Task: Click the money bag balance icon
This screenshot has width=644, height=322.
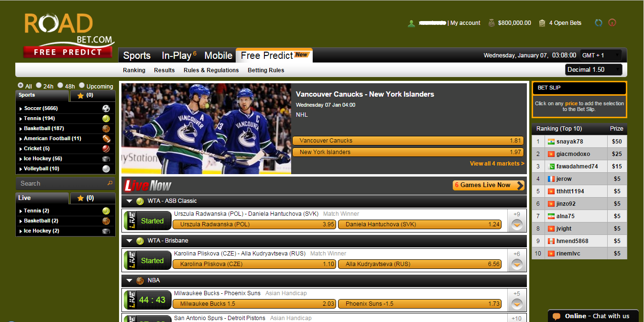Action: pyautogui.click(x=491, y=22)
